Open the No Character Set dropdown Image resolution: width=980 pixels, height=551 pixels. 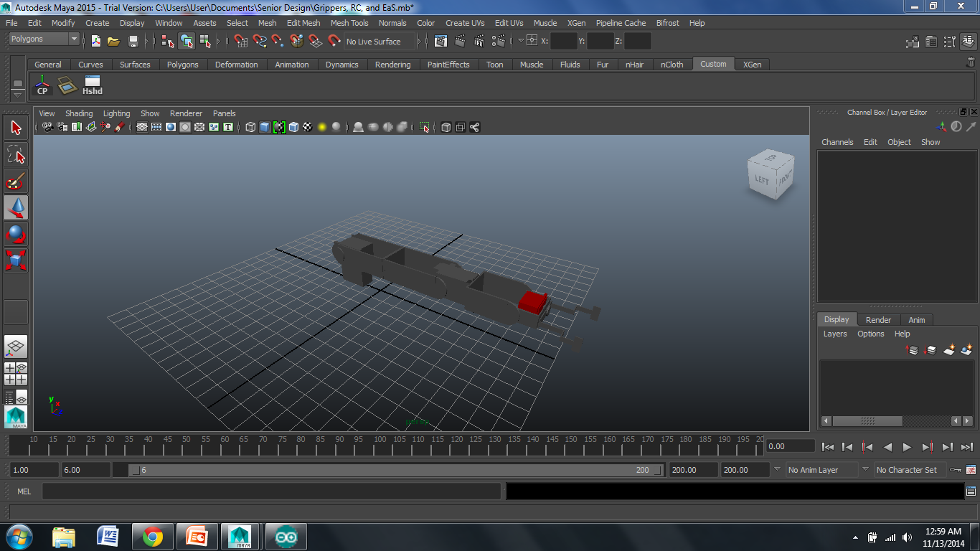906,470
